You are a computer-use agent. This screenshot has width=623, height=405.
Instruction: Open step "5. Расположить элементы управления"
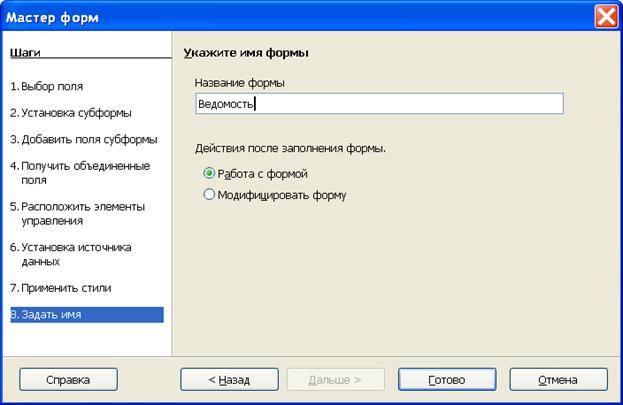pos(78,213)
